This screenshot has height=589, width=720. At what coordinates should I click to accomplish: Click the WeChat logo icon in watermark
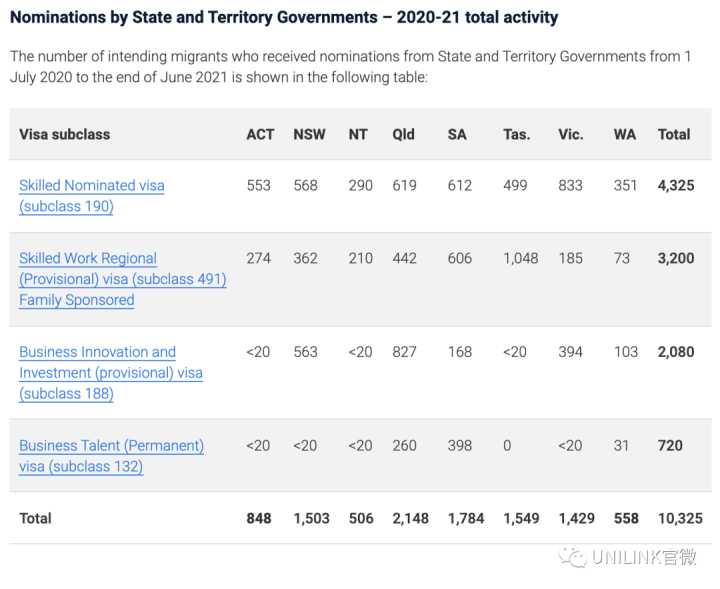(x=573, y=557)
